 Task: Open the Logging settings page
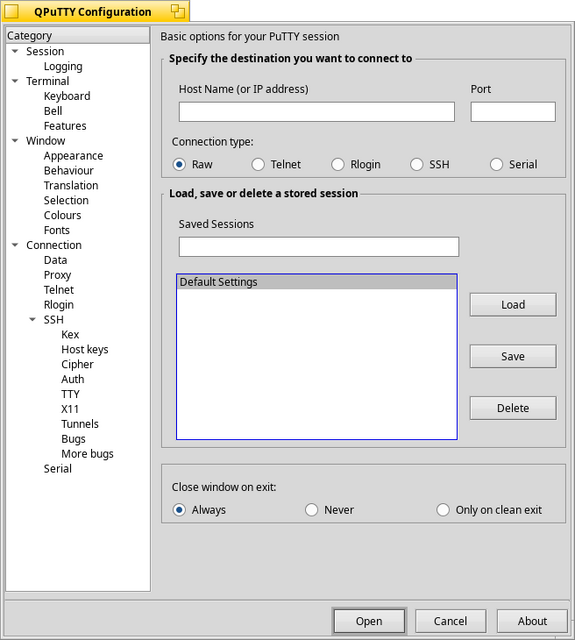[x=63, y=66]
